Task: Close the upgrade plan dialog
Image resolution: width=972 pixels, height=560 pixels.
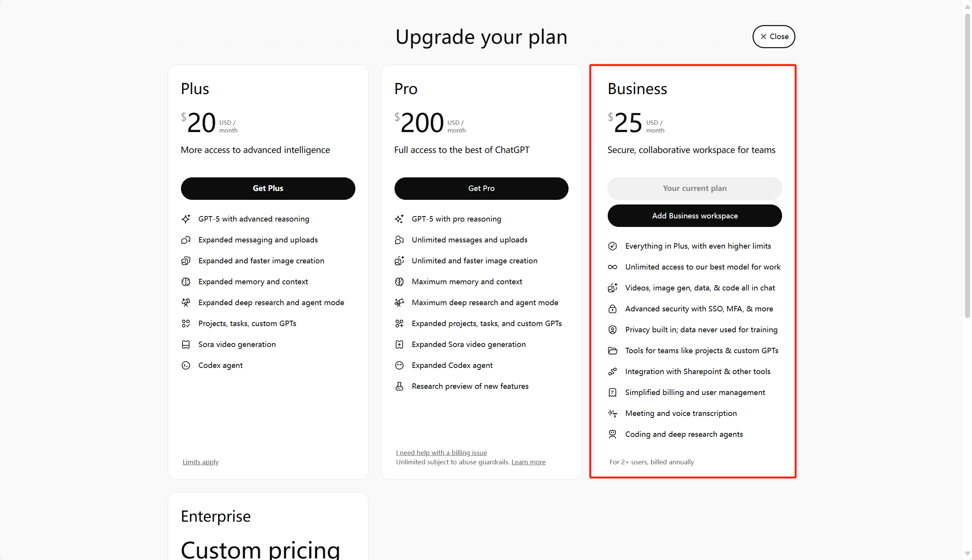Action: click(x=774, y=36)
